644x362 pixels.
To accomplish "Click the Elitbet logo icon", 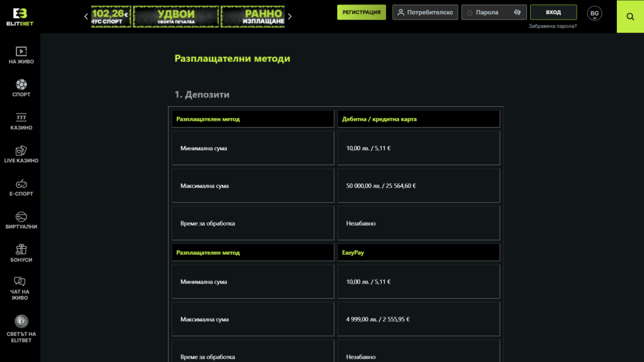I will [x=21, y=14].
